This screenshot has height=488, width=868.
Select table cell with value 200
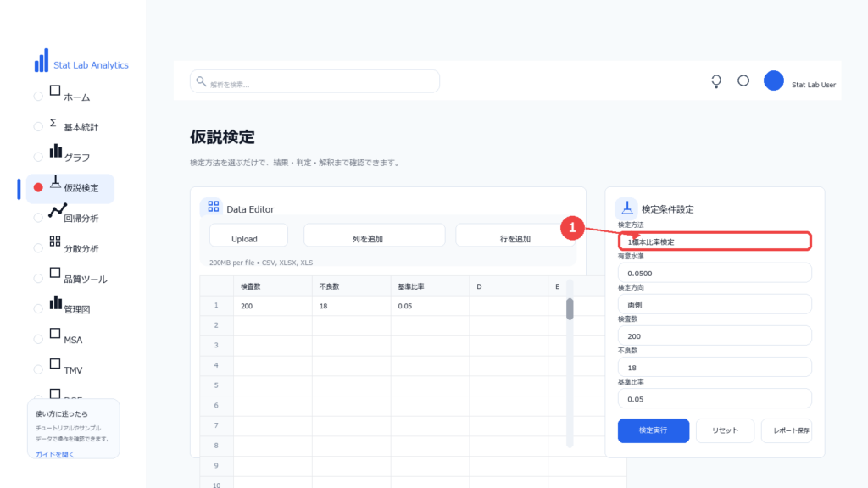tap(272, 306)
